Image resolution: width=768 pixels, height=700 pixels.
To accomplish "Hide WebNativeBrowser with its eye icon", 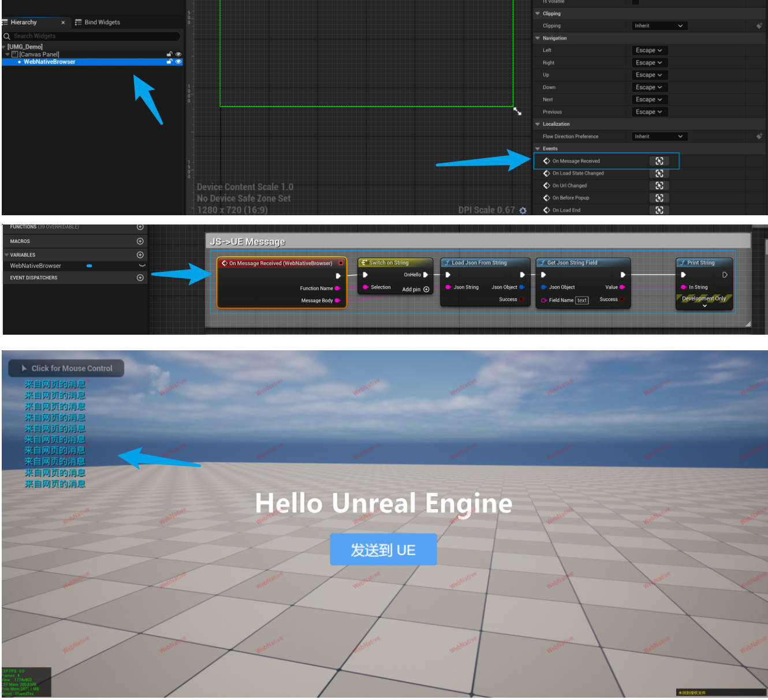I will point(178,62).
